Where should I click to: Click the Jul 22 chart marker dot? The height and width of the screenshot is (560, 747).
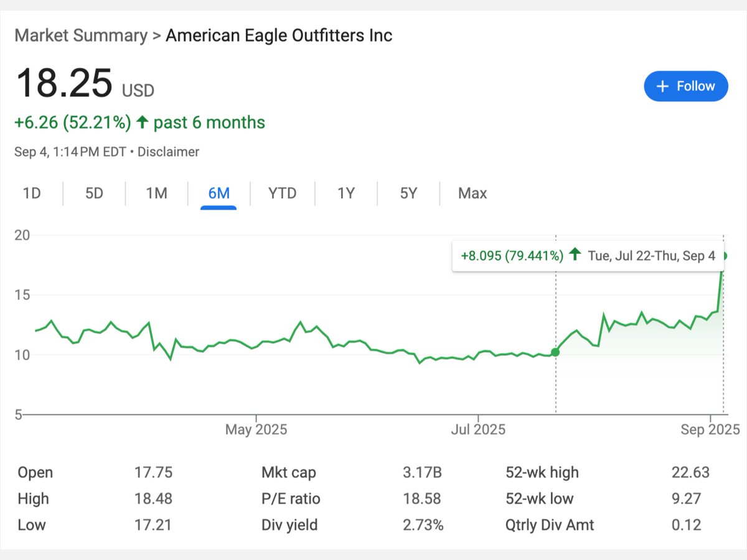click(555, 352)
